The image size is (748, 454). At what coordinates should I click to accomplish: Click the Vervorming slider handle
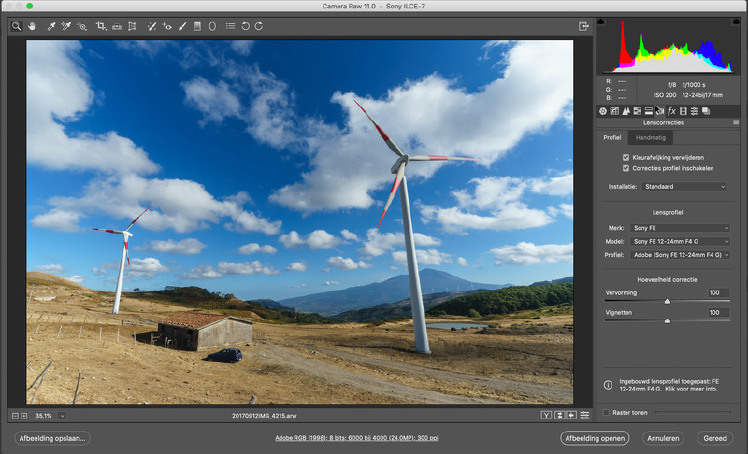pos(667,301)
